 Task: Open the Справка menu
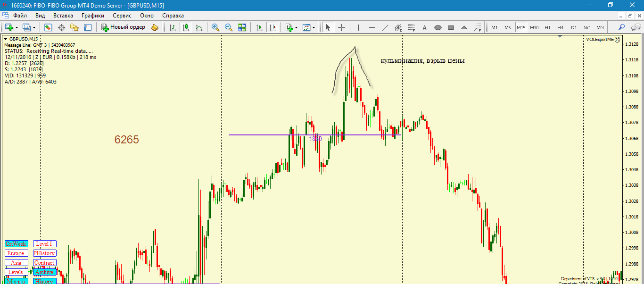[x=173, y=16]
